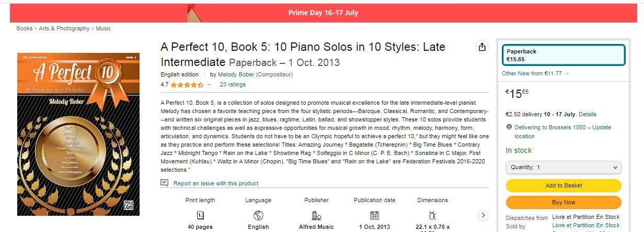Expand the star rating breakdown chevron

pos(209,84)
